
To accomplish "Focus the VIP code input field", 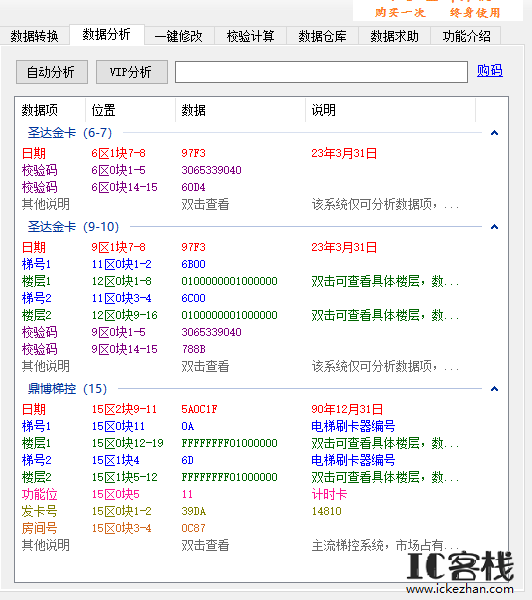I will pyautogui.click(x=321, y=72).
